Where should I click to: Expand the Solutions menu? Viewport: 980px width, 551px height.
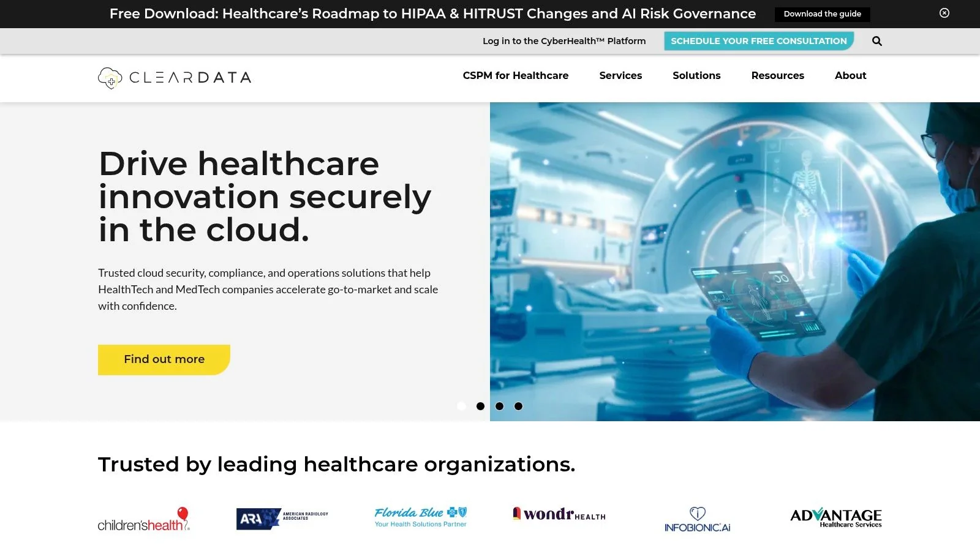696,75
